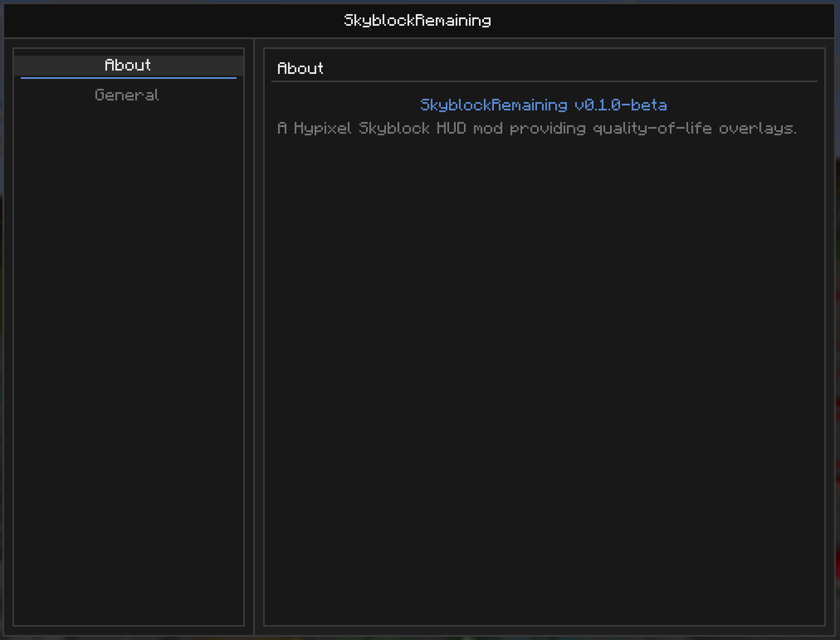Click the Hypixel Skyblock HUD mod description

point(537,129)
